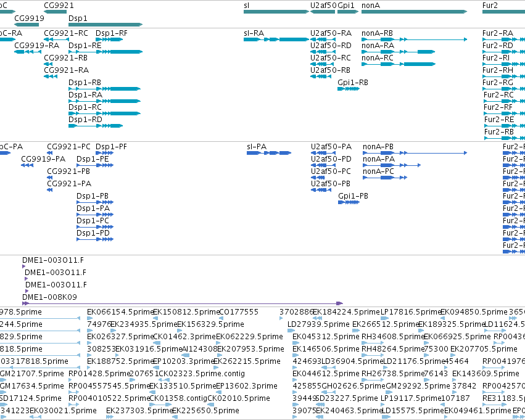
Task: Select the Fur2-RA transcript label
Action: point(498,33)
